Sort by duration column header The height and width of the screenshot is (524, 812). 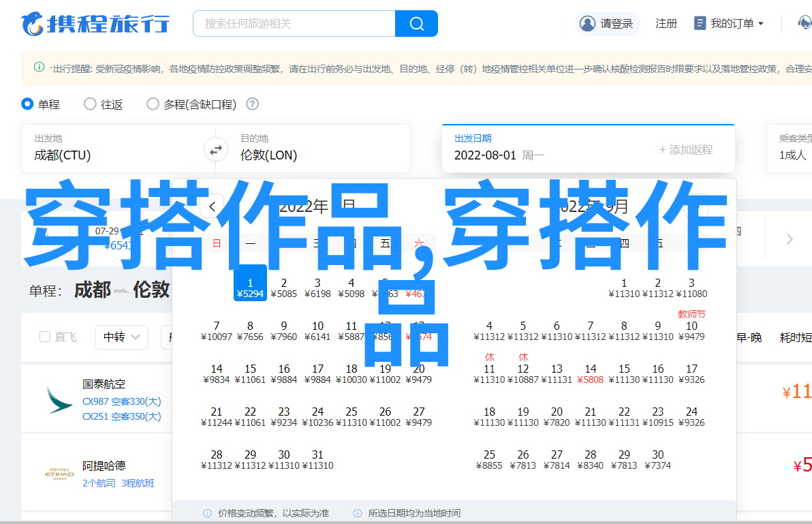point(796,337)
